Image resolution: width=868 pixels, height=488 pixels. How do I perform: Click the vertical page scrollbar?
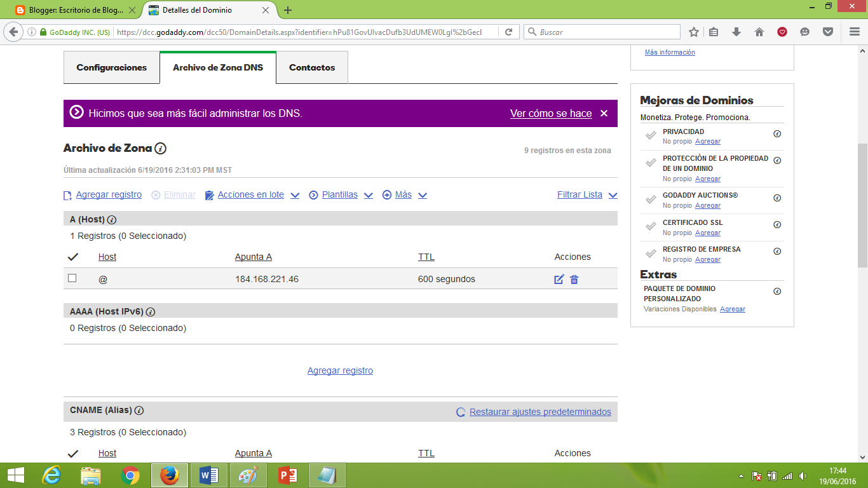pyautogui.click(x=862, y=205)
